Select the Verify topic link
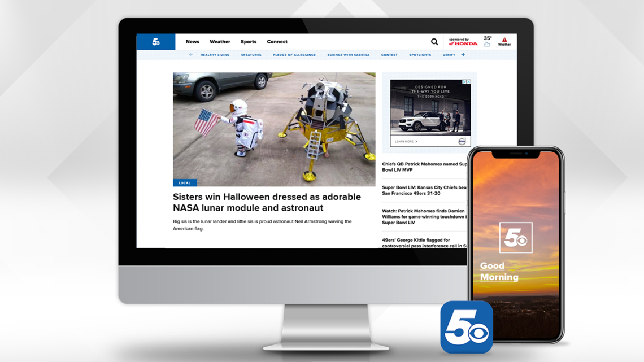 pyautogui.click(x=450, y=55)
